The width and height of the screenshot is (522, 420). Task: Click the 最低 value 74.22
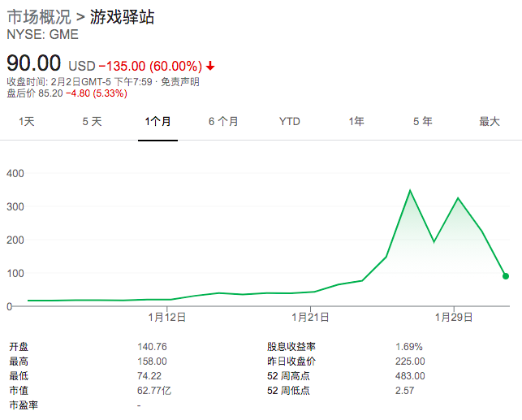pyautogui.click(x=149, y=376)
